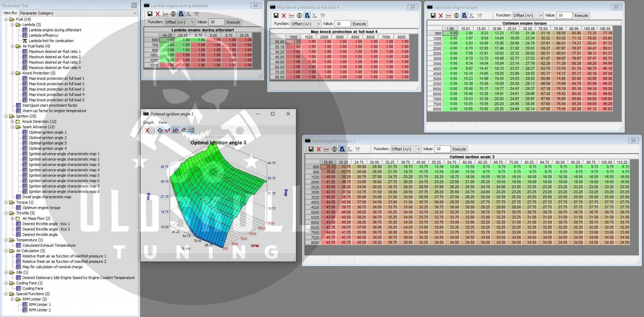This screenshot has height=317, width=644.
Task: Click red X icon in the 3D graph toolbar
Action: click(x=147, y=130)
